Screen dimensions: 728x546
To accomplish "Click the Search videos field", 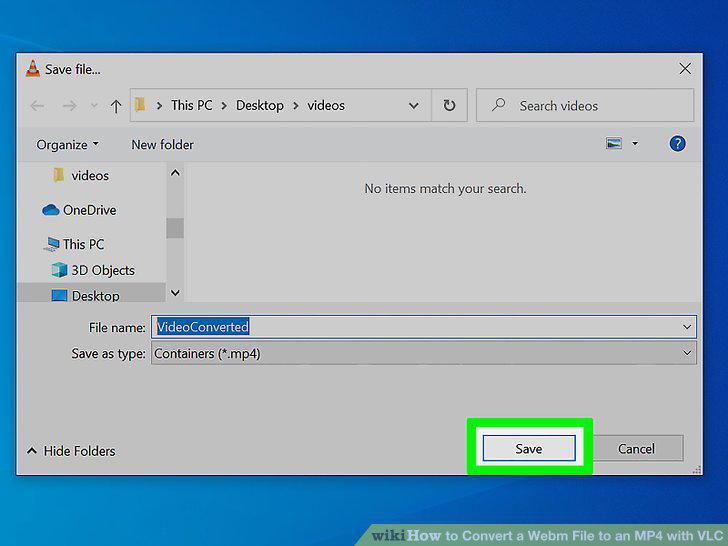I will point(585,105).
